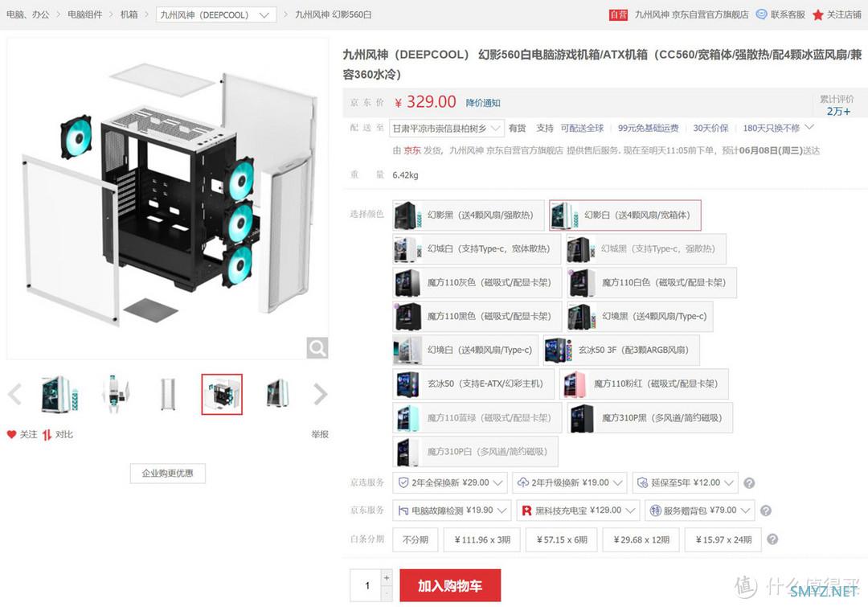Viewport: 868px width, 607px height.
Task: Select ¥111.96 x 3期 installment
Action: coord(481,539)
